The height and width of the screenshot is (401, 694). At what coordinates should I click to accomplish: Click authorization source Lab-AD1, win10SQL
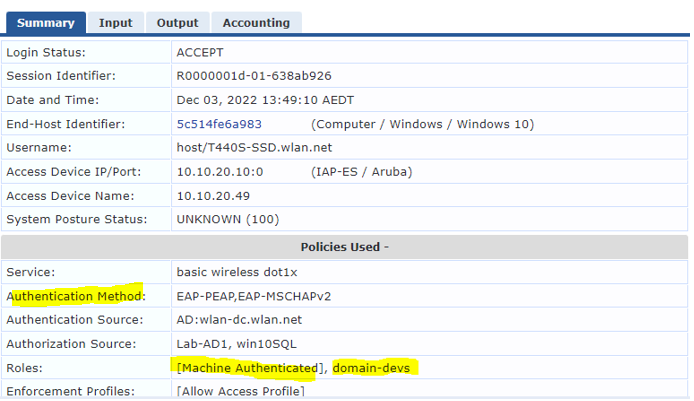[x=238, y=344]
